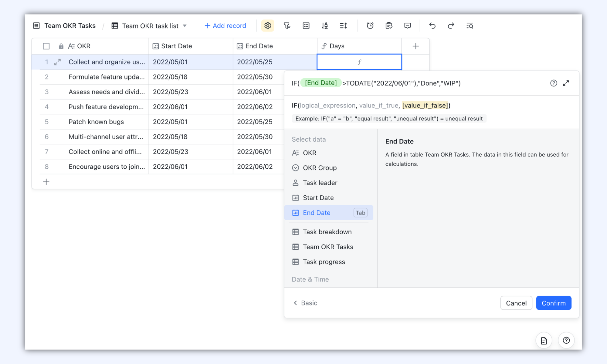Click 'Formulate feature upda...' cell
The image size is (607, 364).
(107, 77)
